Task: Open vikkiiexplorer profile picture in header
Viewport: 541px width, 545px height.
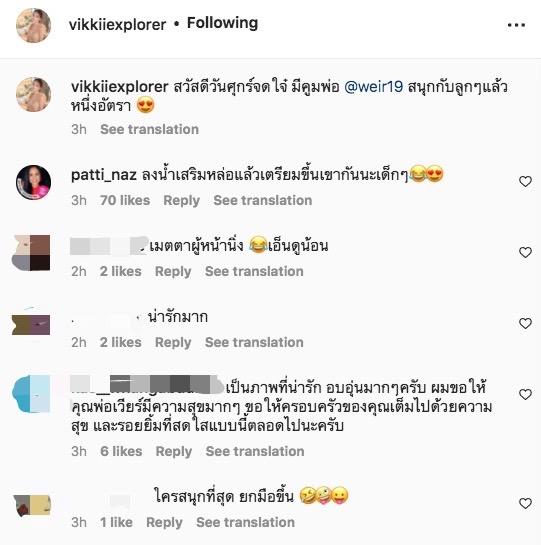Action: (x=33, y=25)
